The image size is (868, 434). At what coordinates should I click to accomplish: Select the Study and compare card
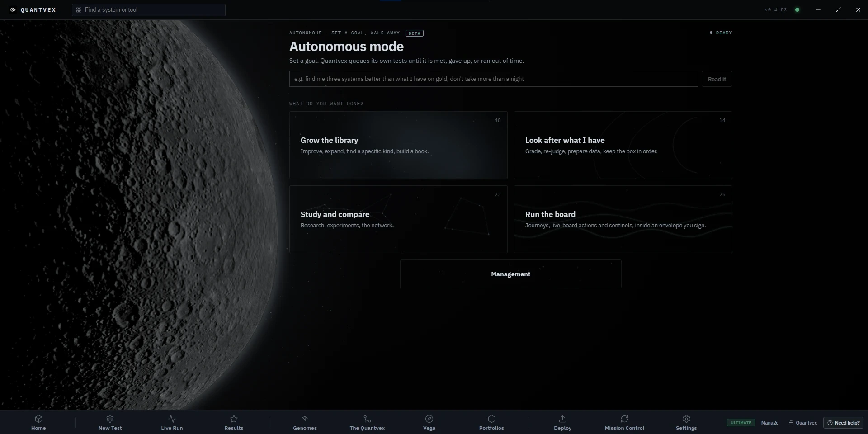(398, 219)
